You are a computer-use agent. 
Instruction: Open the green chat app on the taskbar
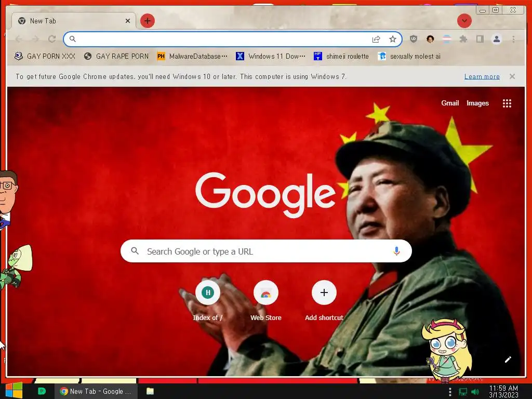click(42, 391)
